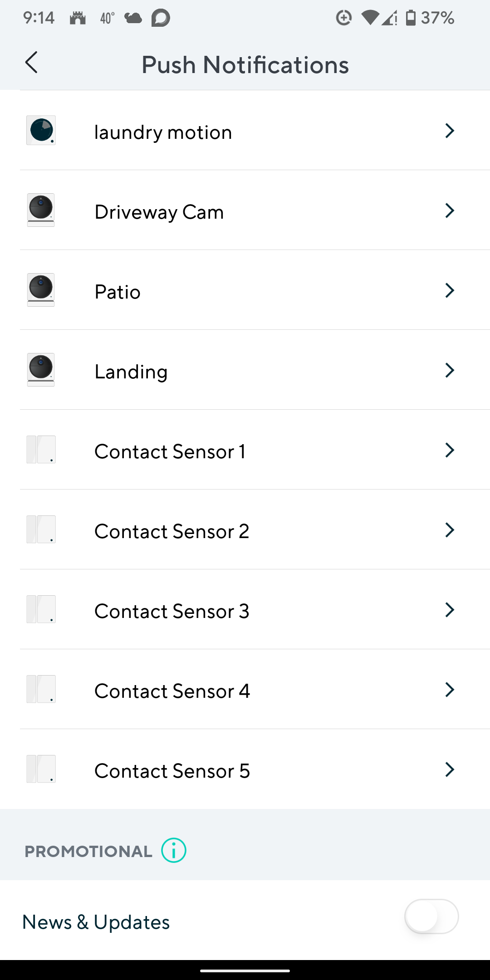The image size is (490, 980).
Task: Expand the Driveway Cam chevron
Action: (x=450, y=211)
